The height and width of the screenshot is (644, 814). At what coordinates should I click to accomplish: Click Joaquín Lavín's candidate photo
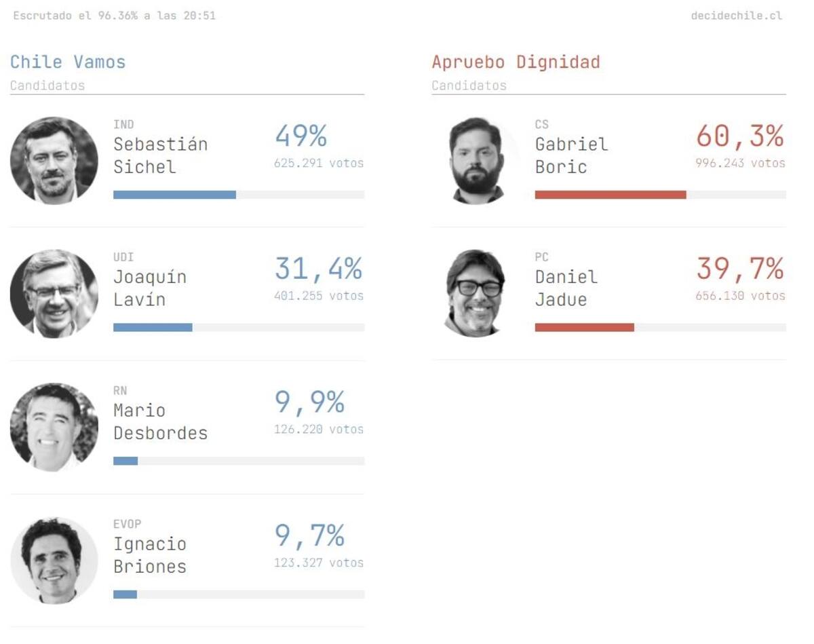(54, 293)
